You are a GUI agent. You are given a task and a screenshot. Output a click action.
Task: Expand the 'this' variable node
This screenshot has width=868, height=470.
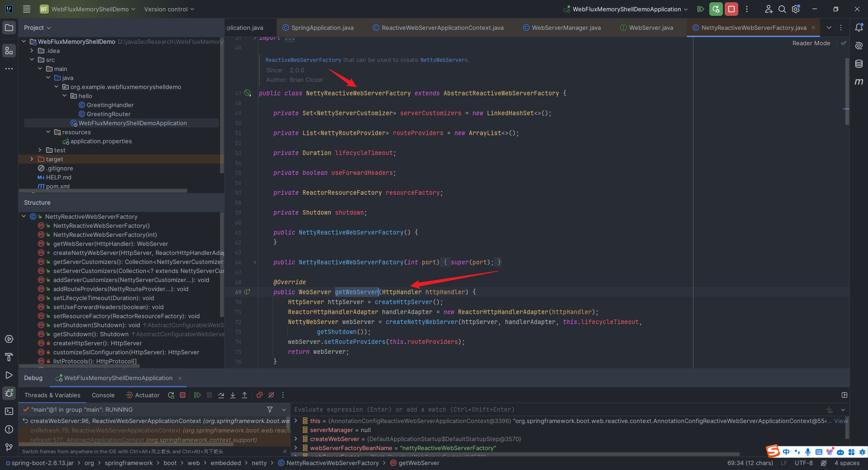(296, 421)
